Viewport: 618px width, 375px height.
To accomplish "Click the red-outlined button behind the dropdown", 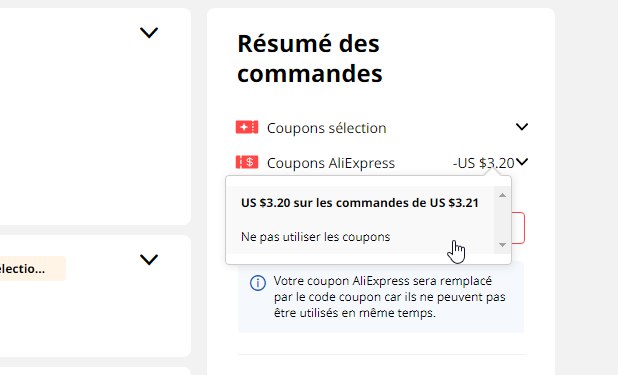I will (x=518, y=228).
